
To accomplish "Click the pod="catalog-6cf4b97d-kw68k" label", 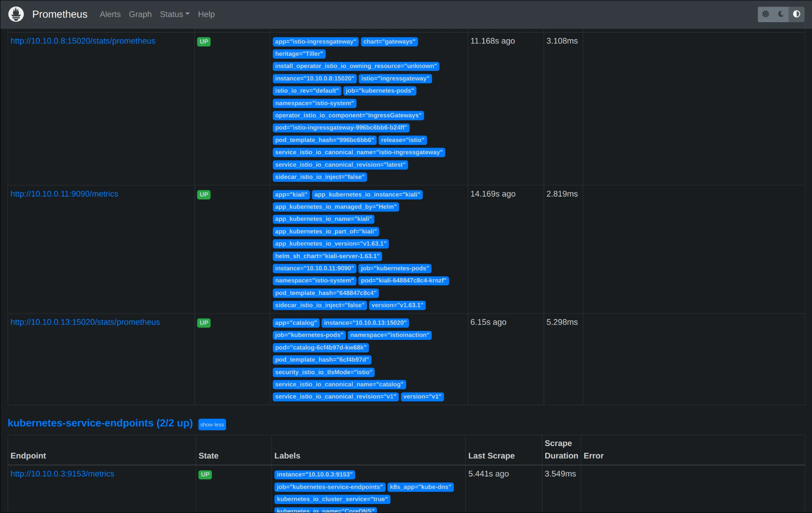I will tap(321, 348).
